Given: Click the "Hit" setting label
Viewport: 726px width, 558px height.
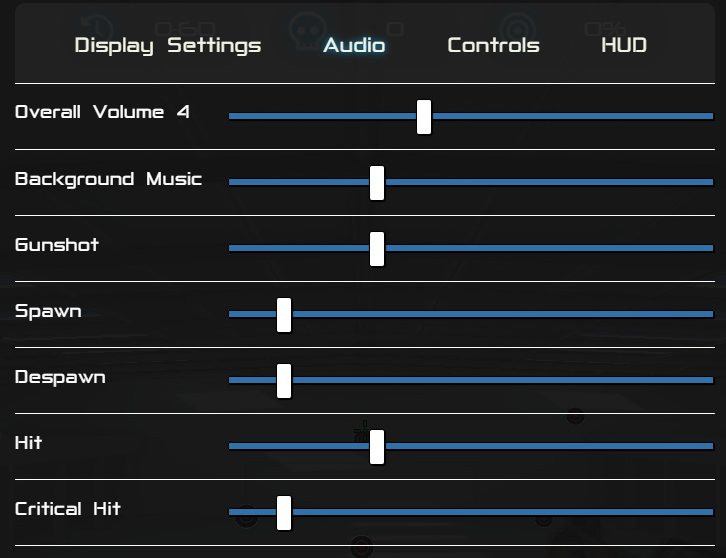Looking at the screenshot, I should tap(29, 442).
